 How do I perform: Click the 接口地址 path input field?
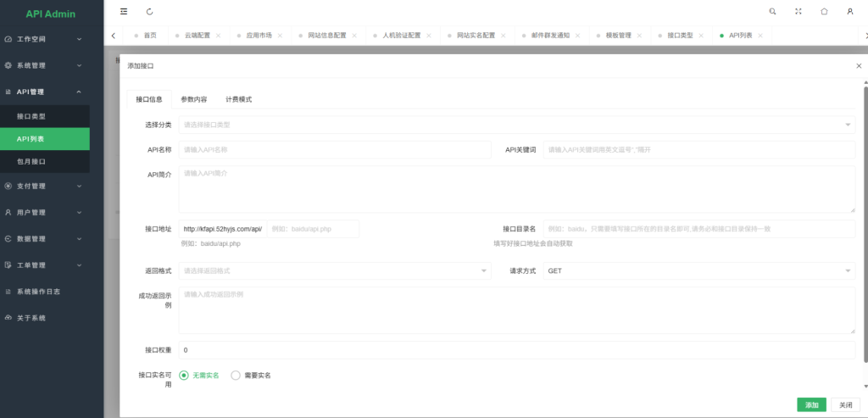313,229
